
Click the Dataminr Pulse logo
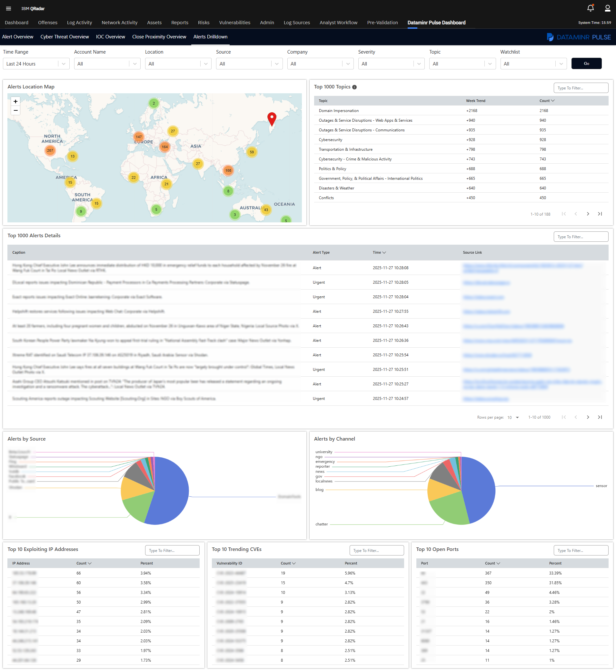click(579, 37)
